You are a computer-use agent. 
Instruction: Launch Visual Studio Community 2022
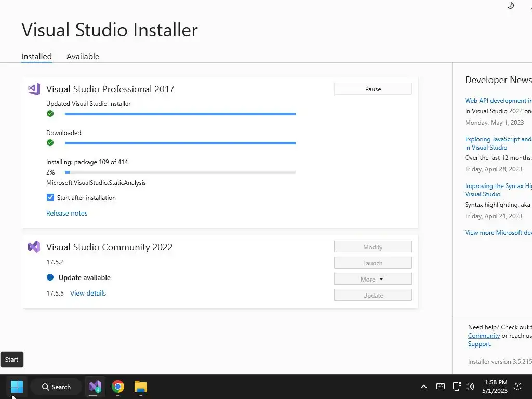(373, 263)
